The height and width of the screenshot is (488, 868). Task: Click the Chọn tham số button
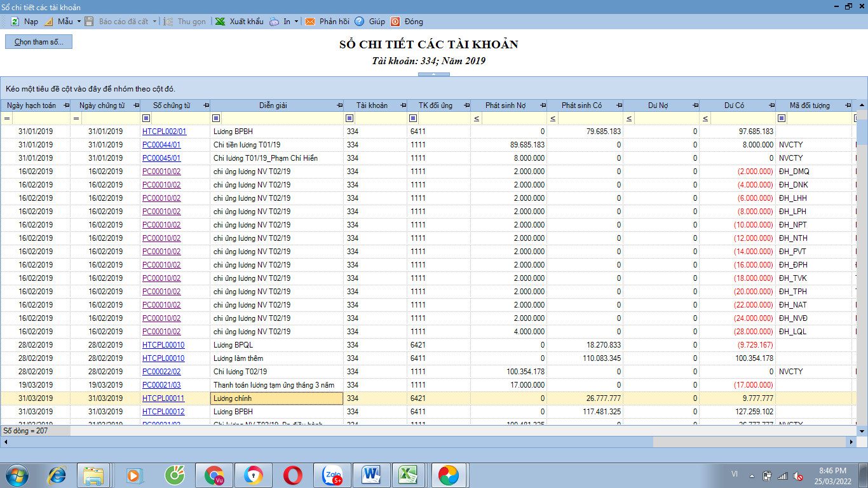39,42
